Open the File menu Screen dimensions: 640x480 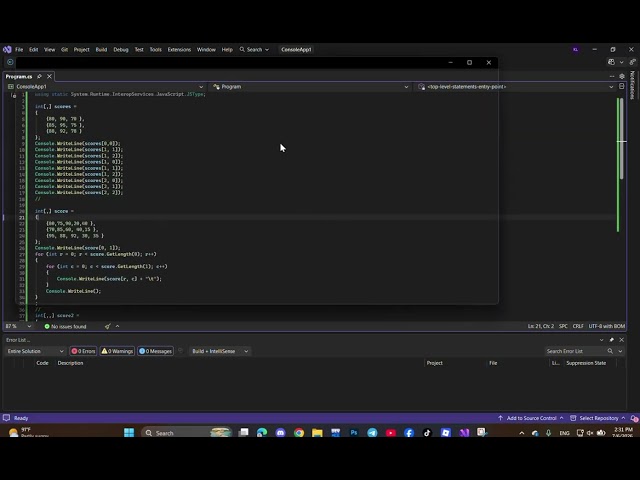(19, 49)
